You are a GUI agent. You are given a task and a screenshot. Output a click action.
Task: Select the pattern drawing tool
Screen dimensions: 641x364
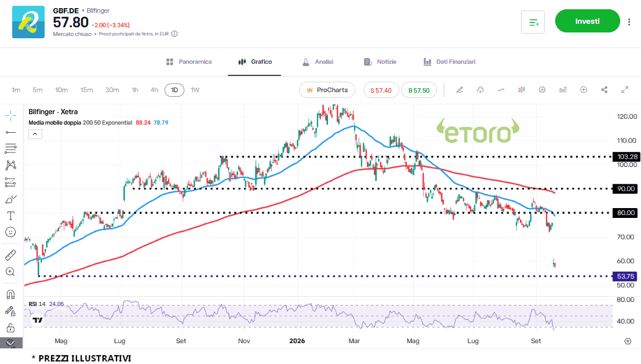tap(10, 165)
